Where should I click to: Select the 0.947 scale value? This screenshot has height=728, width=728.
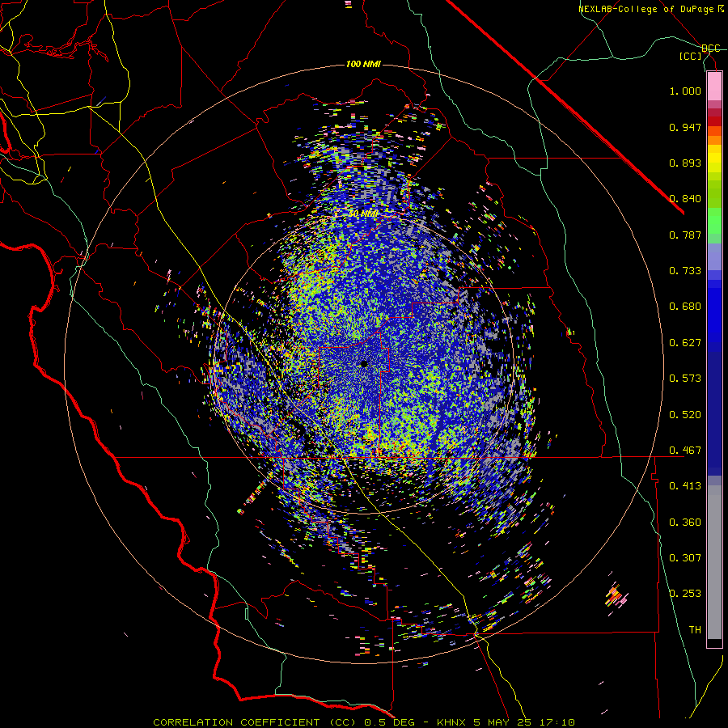pos(685,127)
